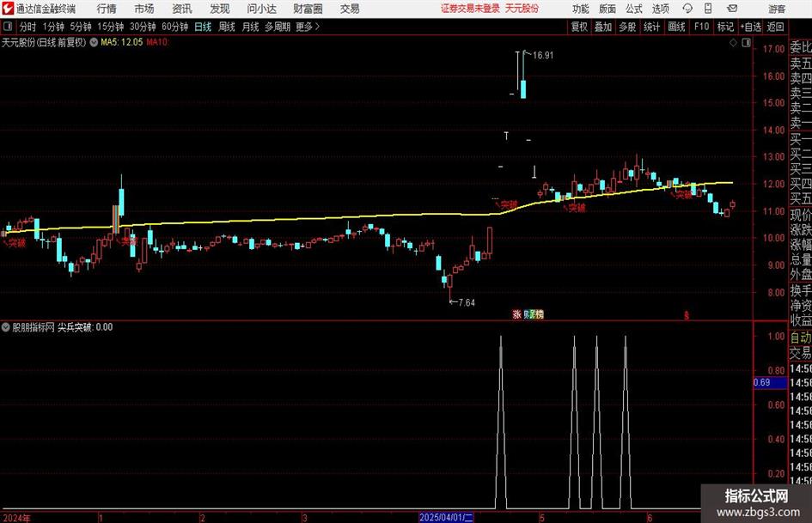The image size is (812, 523).
Task: Switch to 30分钟 period
Action: (143, 27)
